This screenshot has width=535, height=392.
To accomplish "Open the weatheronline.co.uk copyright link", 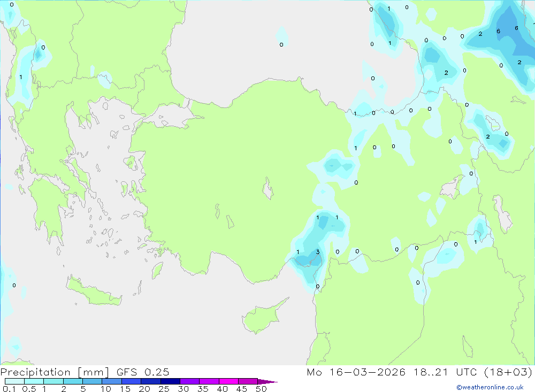I will (490, 387).
